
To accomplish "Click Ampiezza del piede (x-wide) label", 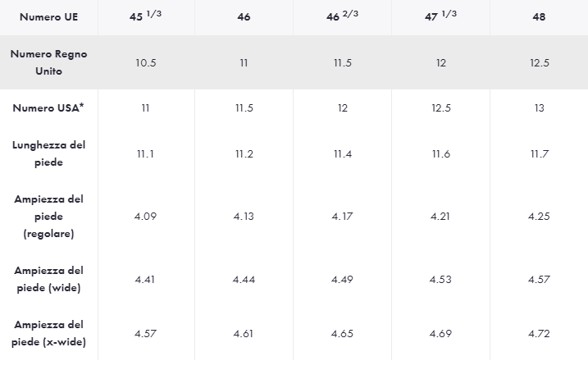I will coord(48,333).
